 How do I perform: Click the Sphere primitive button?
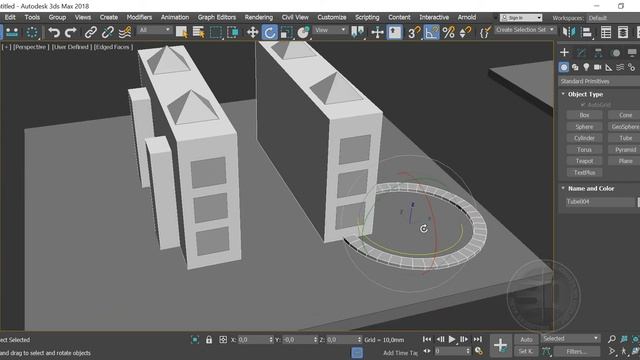584,127
